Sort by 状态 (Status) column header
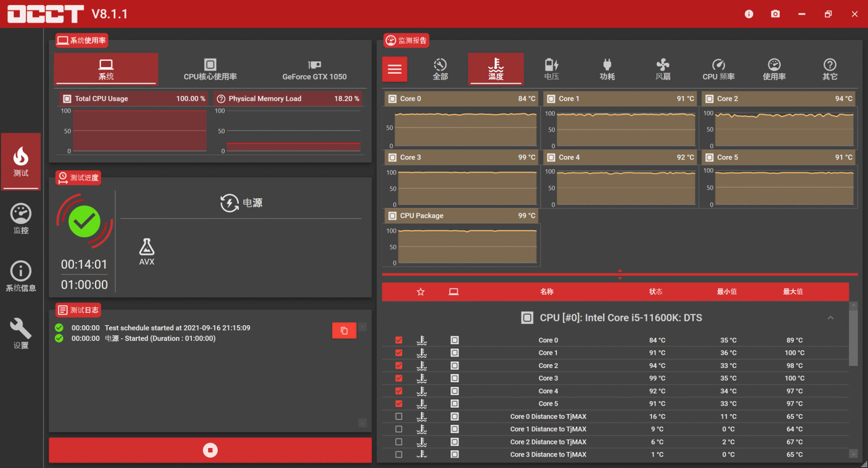Screen dimensions: 868x468 pos(656,292)
